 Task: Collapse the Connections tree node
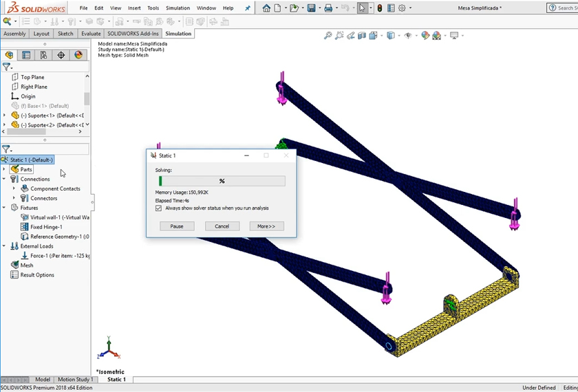(x=5, y=179)
